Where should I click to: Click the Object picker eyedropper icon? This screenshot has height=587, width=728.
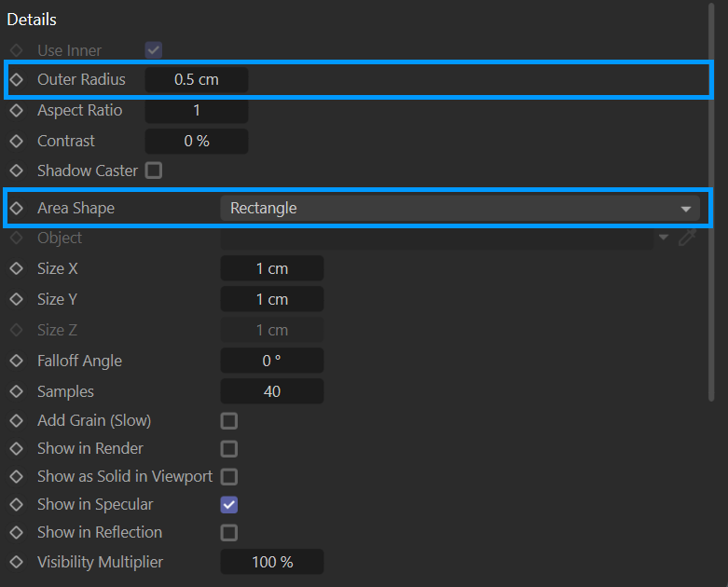(687, 238)
